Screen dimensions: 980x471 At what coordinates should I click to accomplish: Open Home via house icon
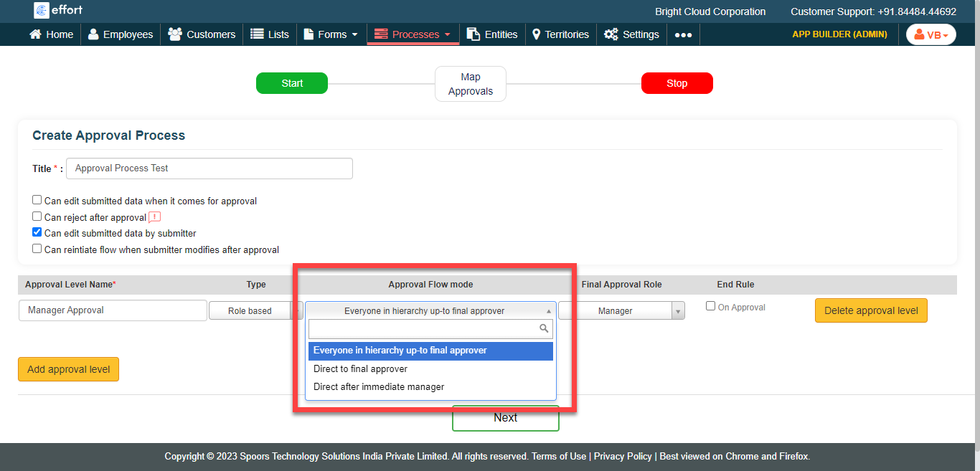point(35,34)
